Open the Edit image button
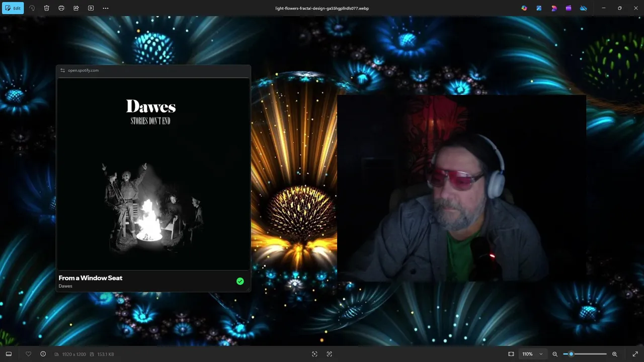 [13, 8]
